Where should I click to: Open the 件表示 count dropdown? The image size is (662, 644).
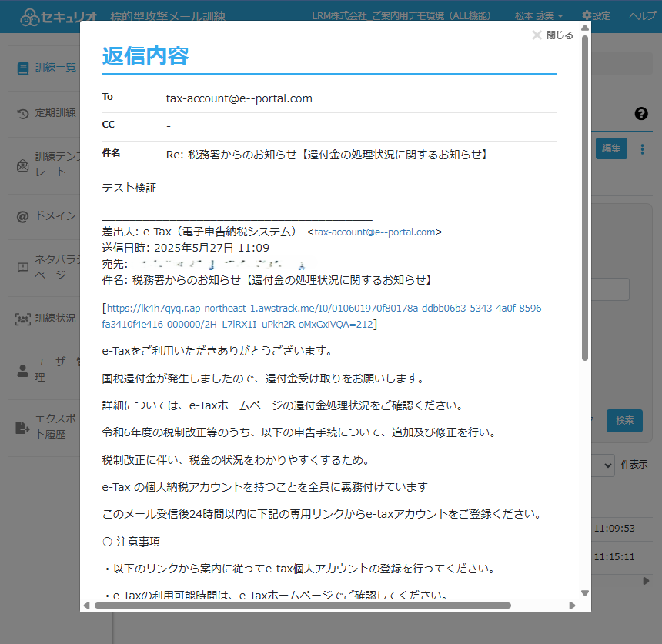603,465
